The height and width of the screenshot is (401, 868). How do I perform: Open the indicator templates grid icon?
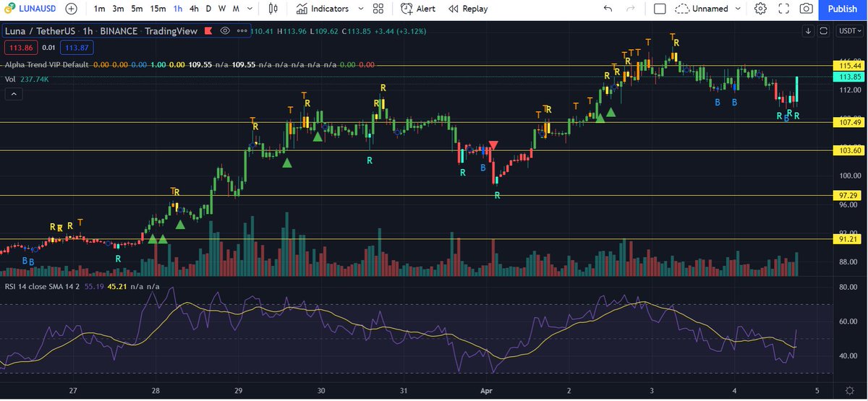coord(378,9)
